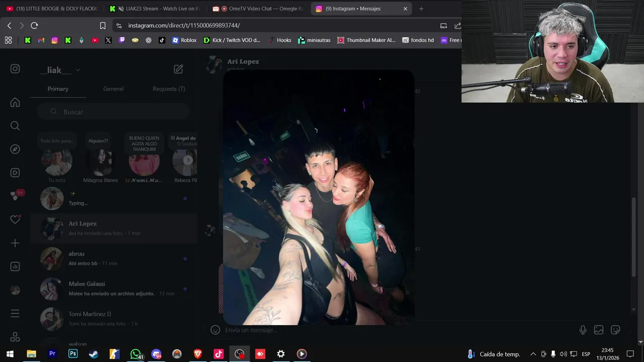Open the volume control in tray
644x362 pixels.
563,354
